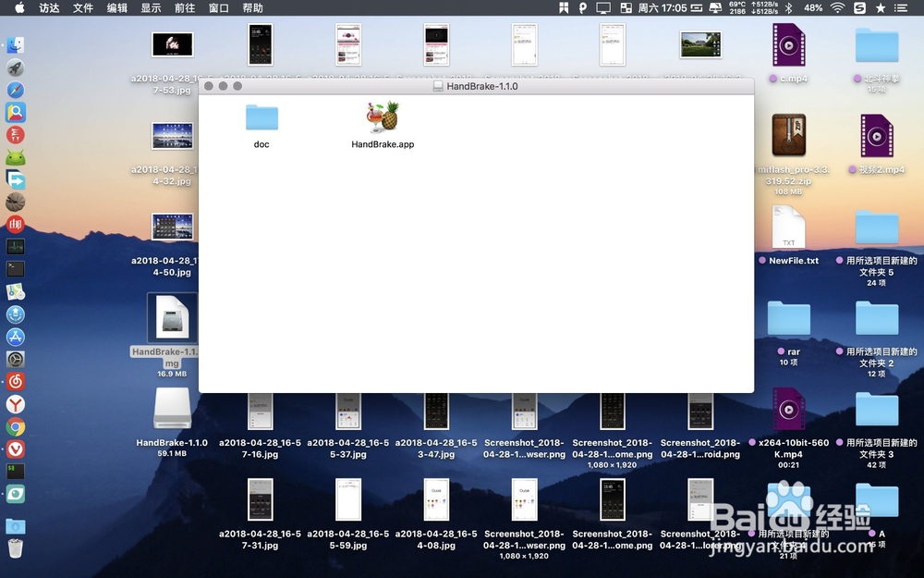Open the Wi-Fi status menu

[x=837, y=8]
